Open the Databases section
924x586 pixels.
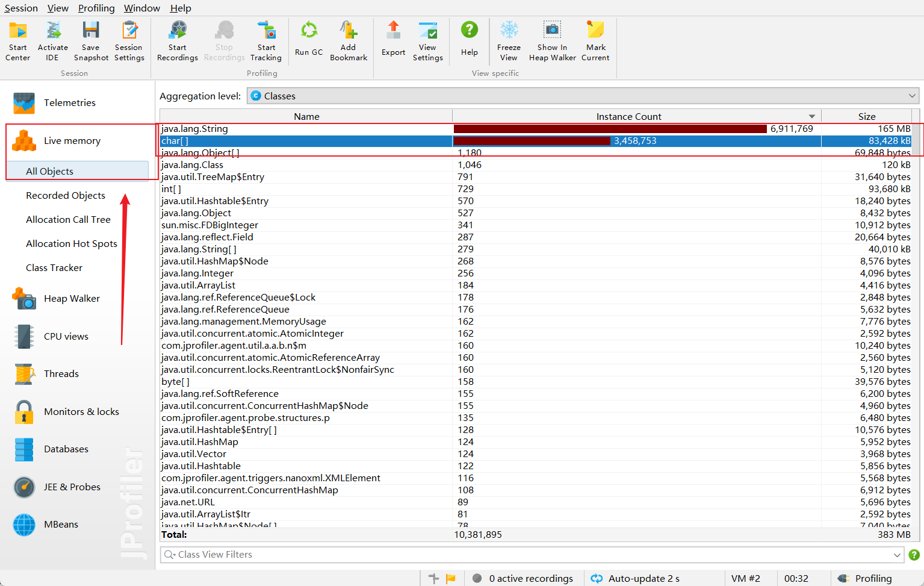[x=51, y=449]
